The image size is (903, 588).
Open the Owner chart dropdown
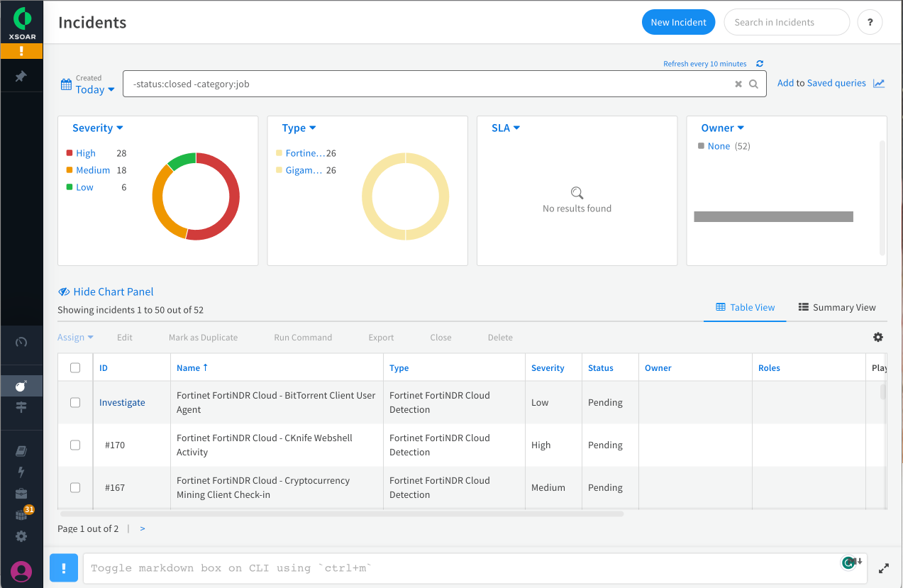tap(722, 128)
